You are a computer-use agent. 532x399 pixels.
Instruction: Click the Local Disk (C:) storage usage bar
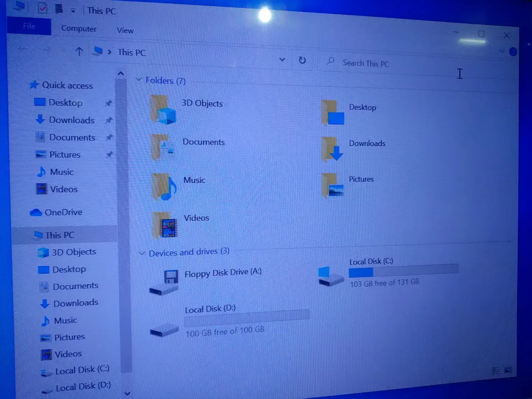point(403,271)
